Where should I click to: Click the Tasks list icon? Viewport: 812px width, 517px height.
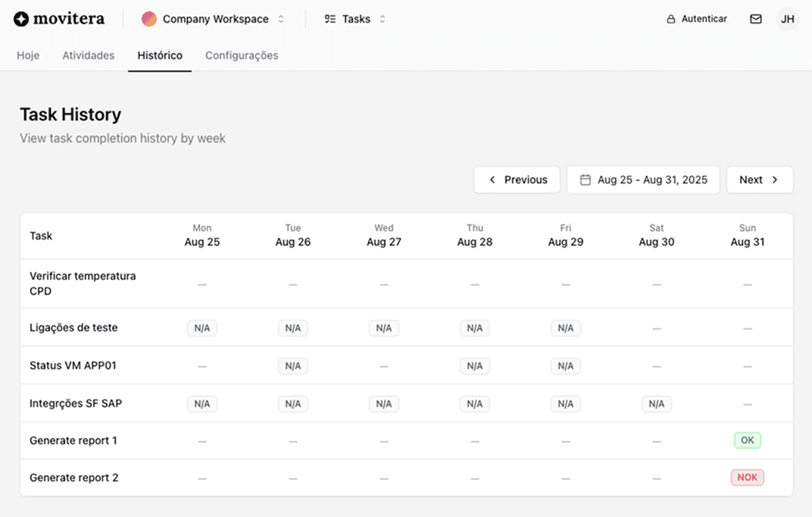pos(330,18)
